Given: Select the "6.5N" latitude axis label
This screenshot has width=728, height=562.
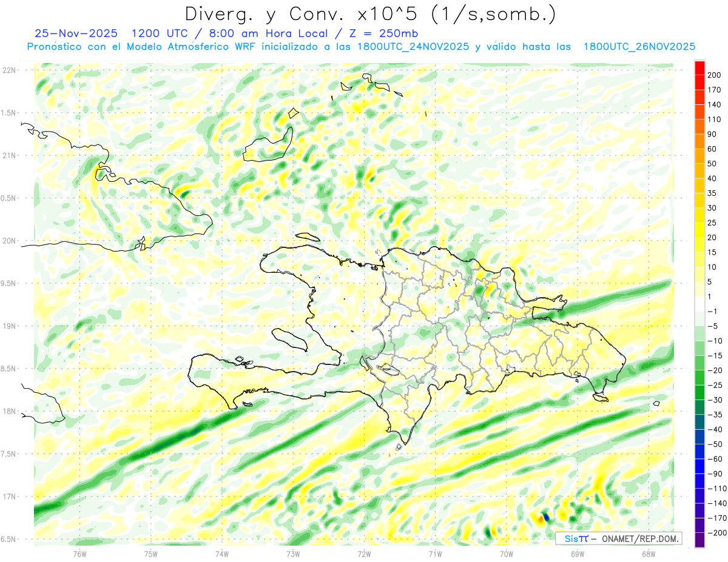Looking at the screenshot, I should click(8, 539).
